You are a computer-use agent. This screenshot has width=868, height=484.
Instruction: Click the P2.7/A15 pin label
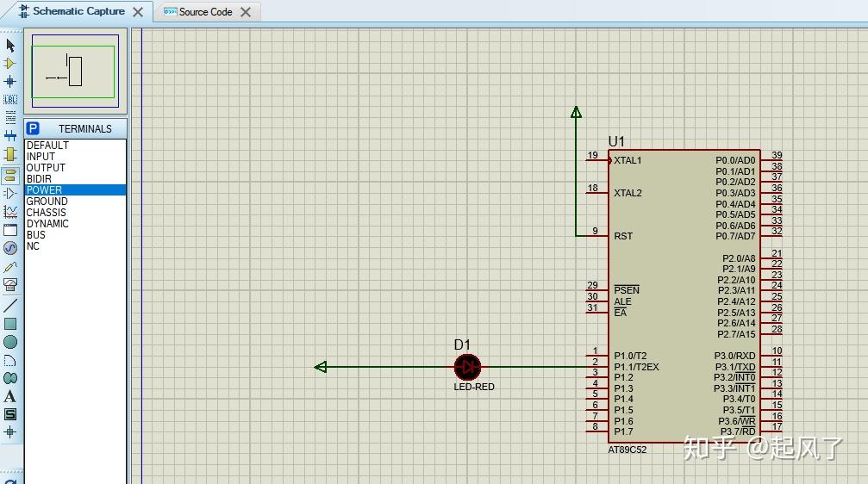point(736,334)
